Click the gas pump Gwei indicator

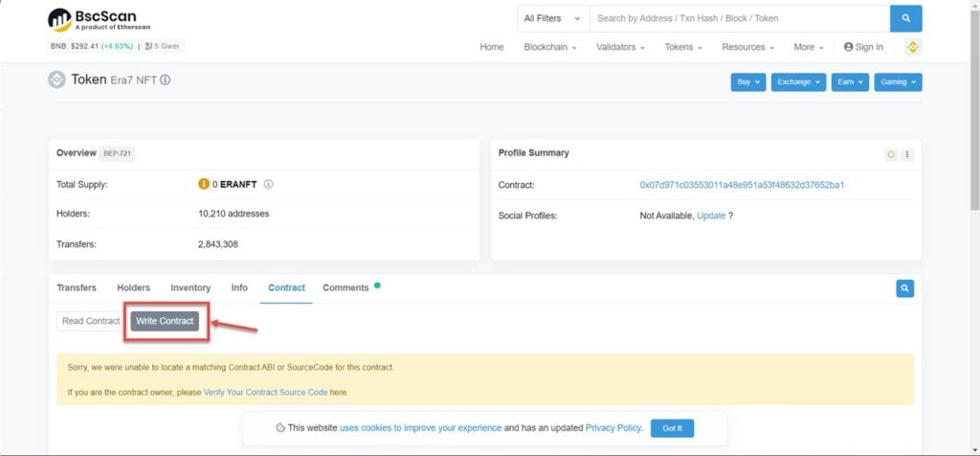[161, 46]
